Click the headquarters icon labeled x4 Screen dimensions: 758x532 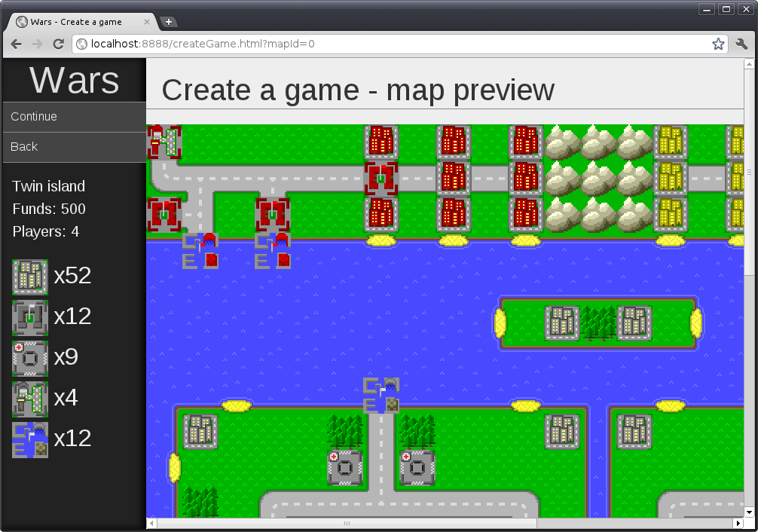[x=30, y=399]
